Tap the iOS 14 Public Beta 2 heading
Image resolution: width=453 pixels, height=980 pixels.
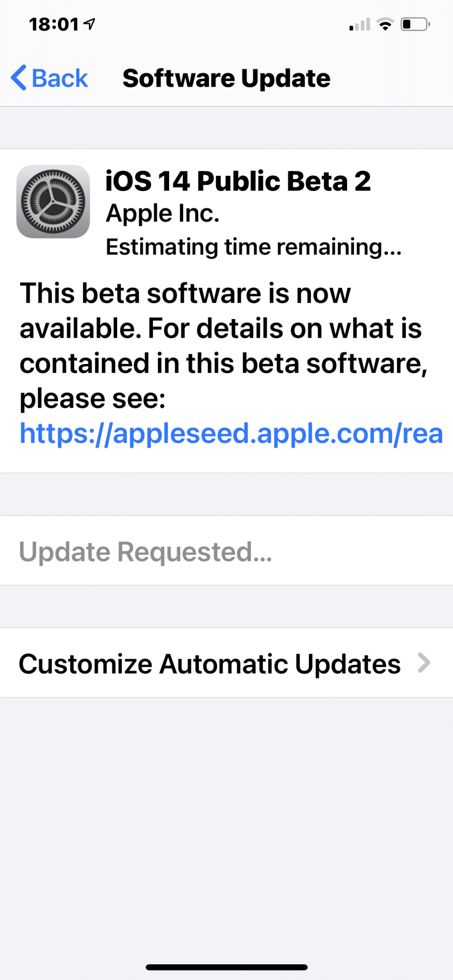click(x=238, y=181)
